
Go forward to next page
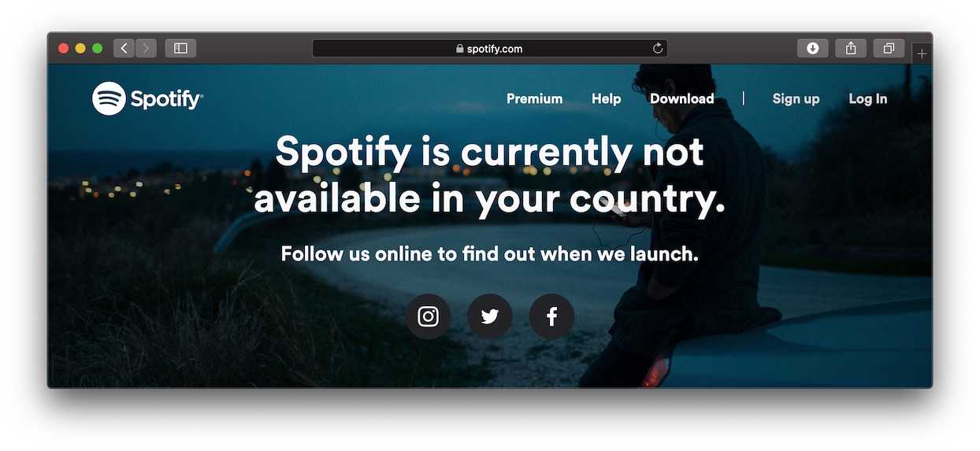[146, 48]
